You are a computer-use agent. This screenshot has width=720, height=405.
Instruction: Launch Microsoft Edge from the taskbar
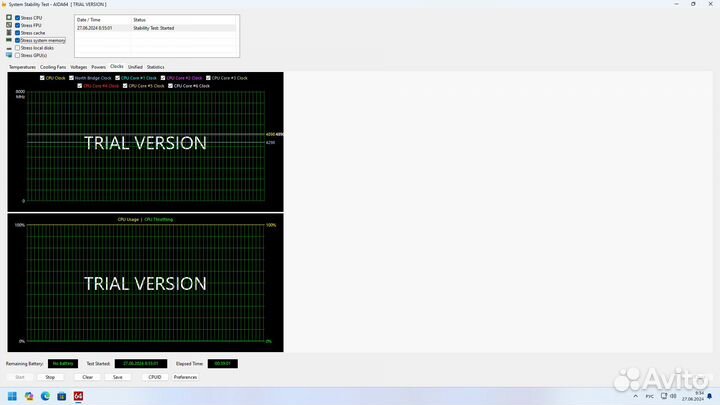pyautogui.click(x=45, y=396)
